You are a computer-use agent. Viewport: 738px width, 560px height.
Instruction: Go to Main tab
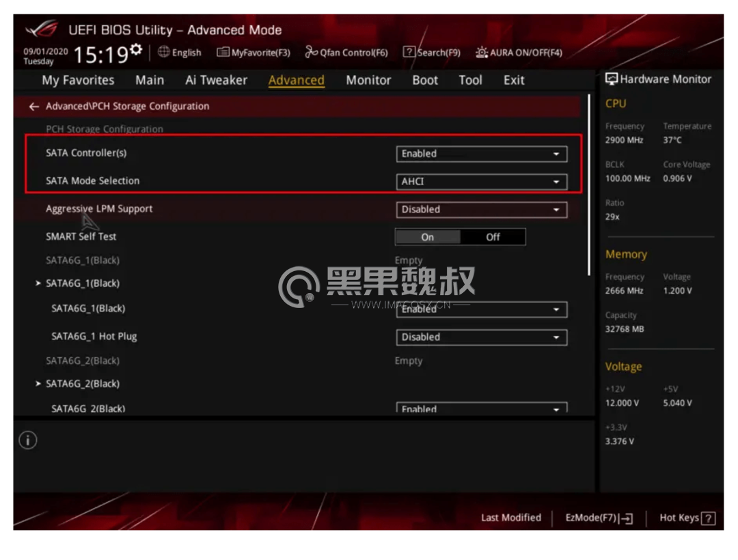coord(150,81)
